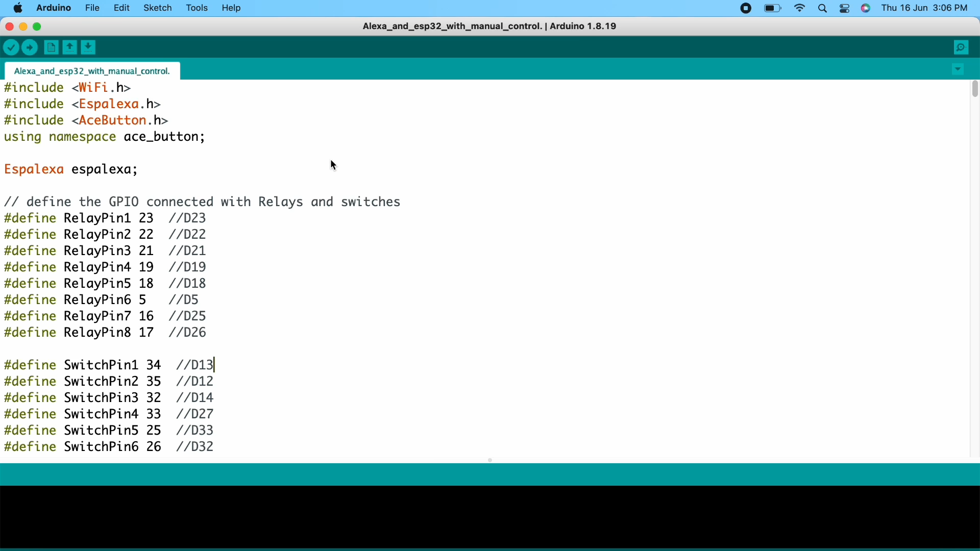Open the Serial Monitor magnifier icon

(962, 48)
